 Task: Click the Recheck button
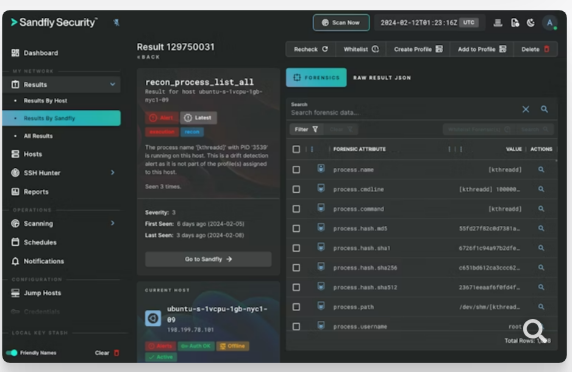tap(311, 49)
